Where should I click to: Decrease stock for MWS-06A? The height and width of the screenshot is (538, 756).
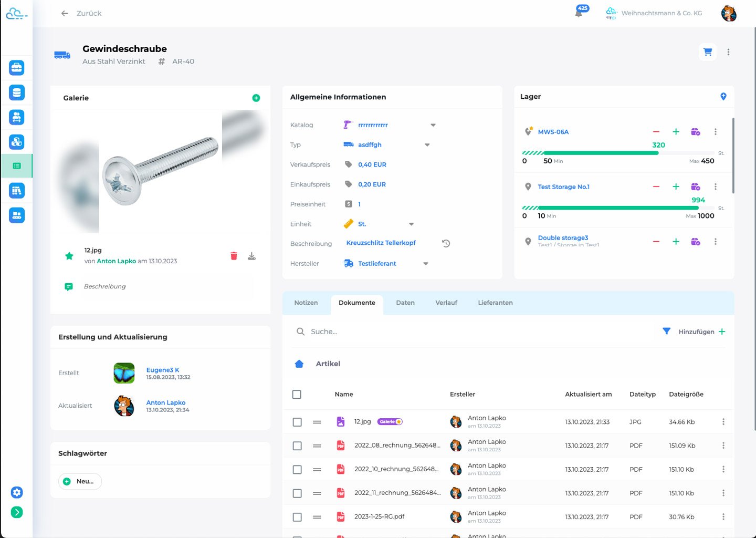point(656,132)
